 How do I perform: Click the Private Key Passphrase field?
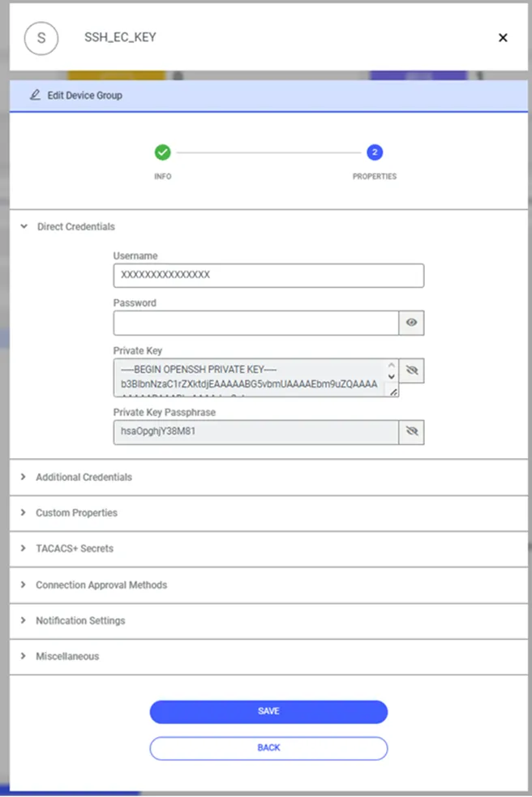point(255,432)
